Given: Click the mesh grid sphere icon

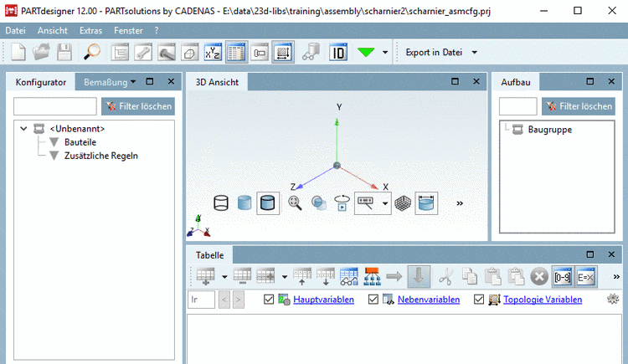Looking at the screenshot, I should coord(403,203).
